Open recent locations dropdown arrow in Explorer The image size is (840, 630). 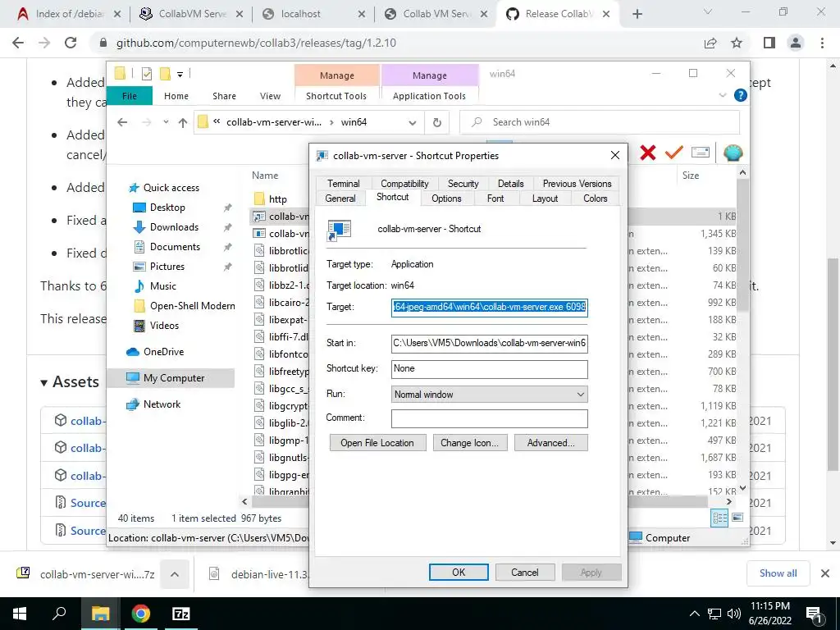click(x=166, y=122)
